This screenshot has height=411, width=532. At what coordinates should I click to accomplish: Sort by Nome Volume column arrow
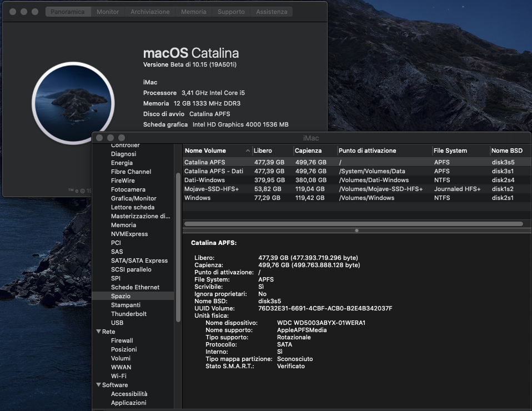pyautogui.click(x=248, y=151)
